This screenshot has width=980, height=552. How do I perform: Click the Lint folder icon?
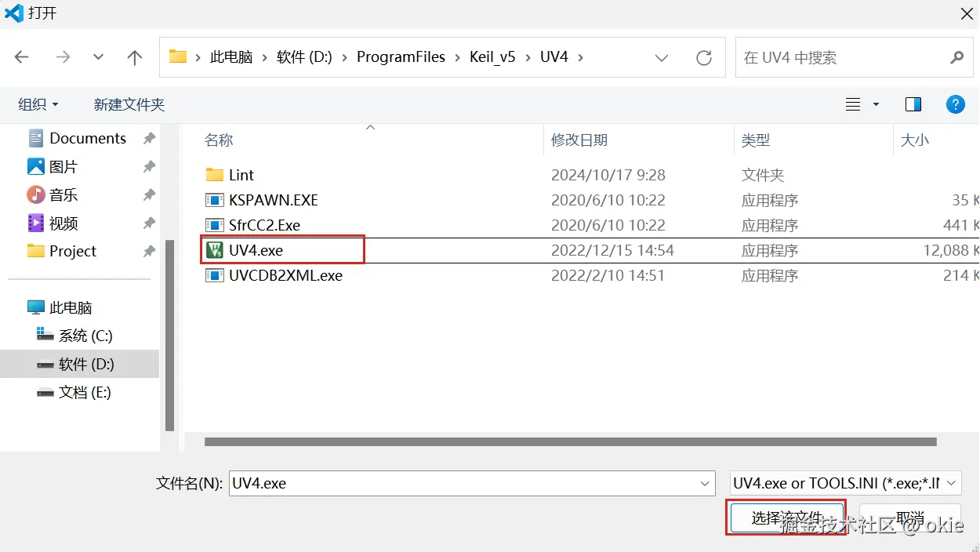coord(214,175)
